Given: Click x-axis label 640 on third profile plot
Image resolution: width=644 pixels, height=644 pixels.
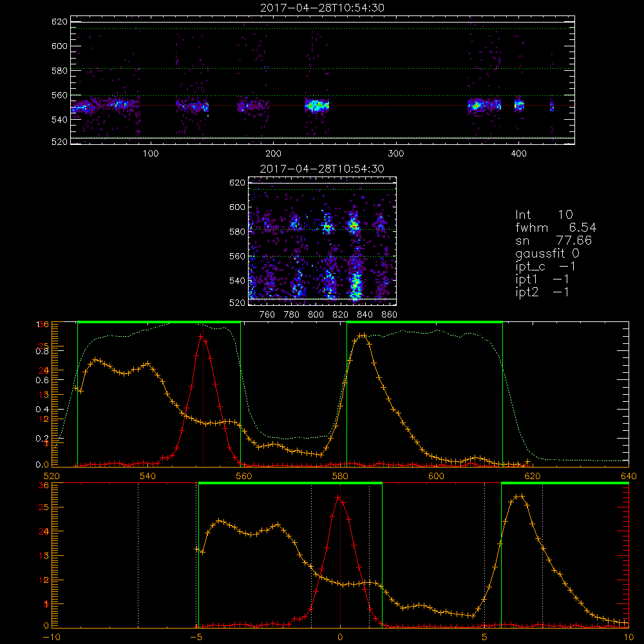Looking at the screenshot, I should point(629,476).
